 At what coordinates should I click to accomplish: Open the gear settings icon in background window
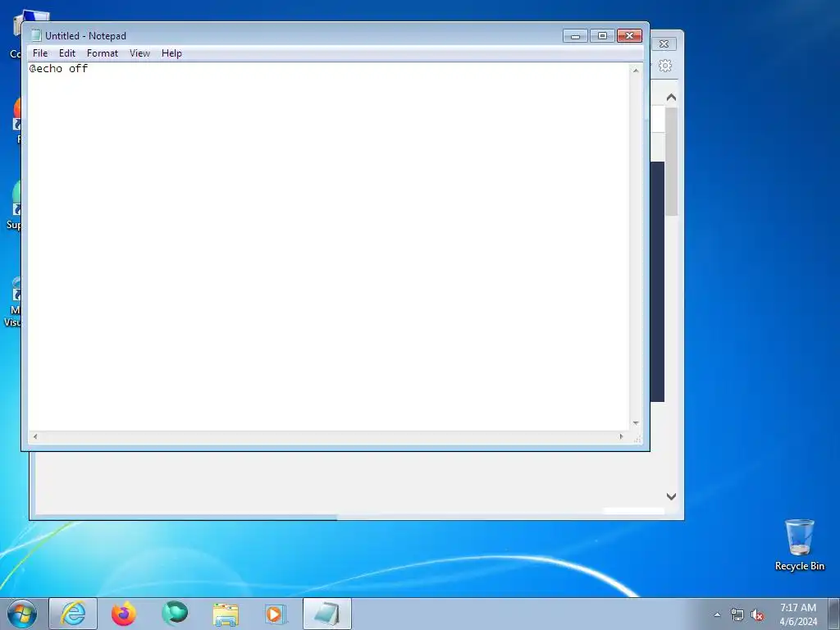[665, 66]
